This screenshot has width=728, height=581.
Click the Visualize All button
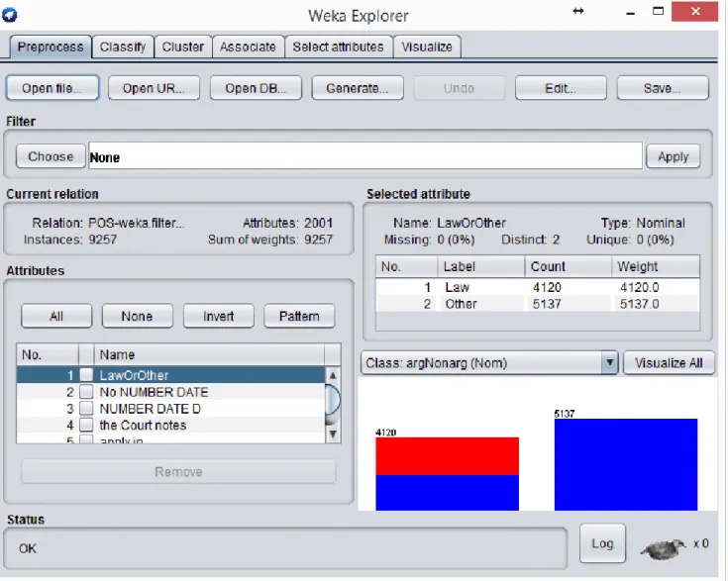669,363
